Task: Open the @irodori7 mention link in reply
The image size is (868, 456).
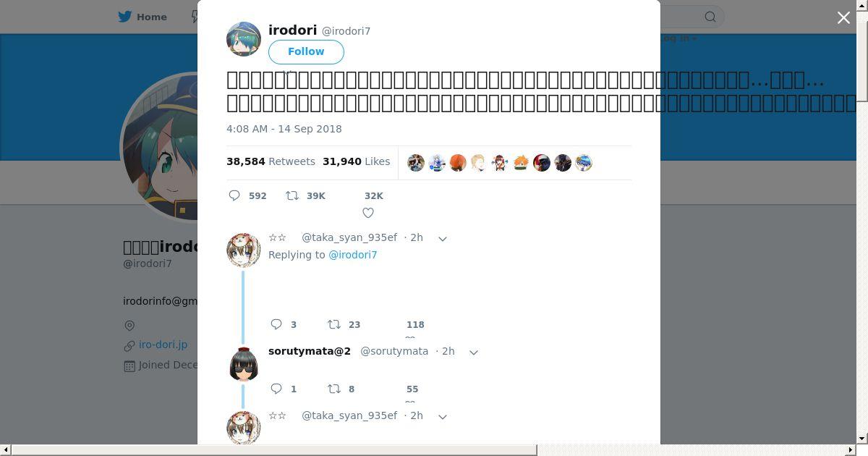Action: coord(353,255)
